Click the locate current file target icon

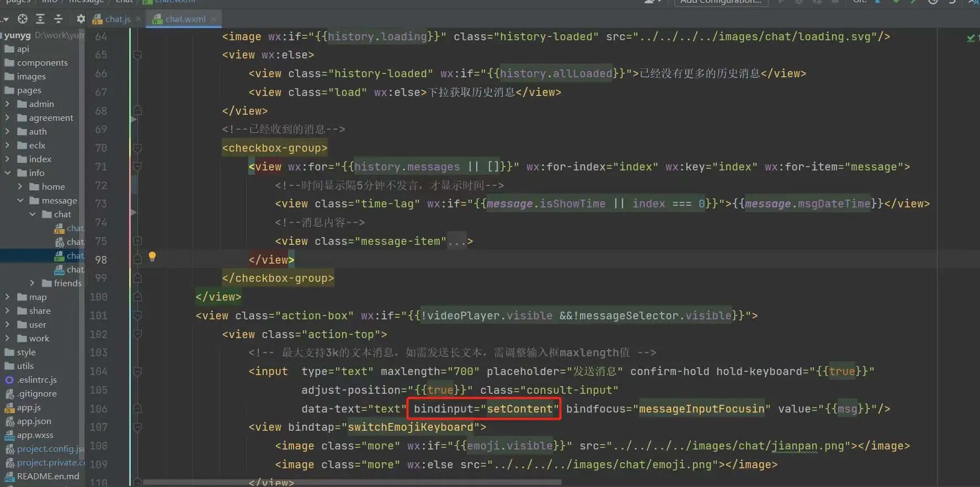(23, 19)
